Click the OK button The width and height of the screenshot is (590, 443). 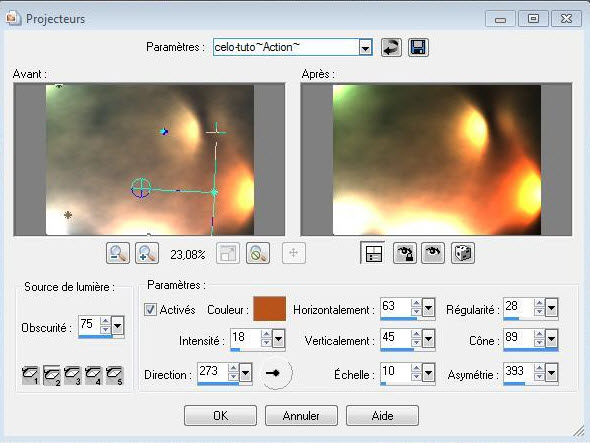pos(220,416)
